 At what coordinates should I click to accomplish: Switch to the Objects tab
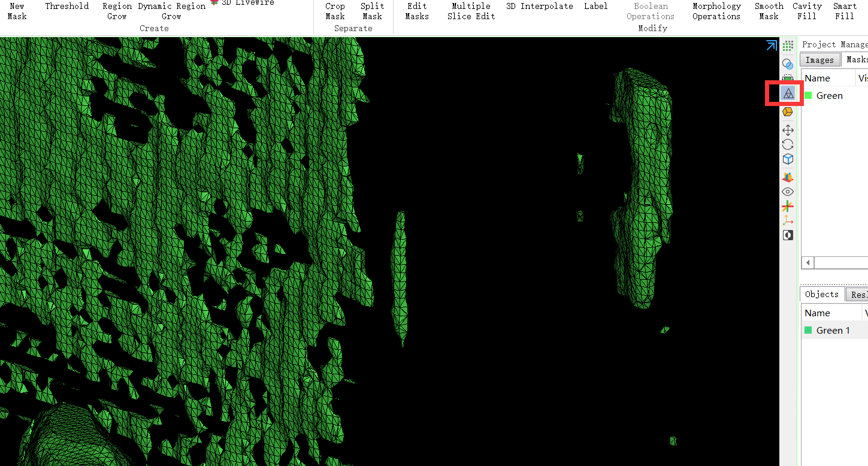[x=822, y=294]
